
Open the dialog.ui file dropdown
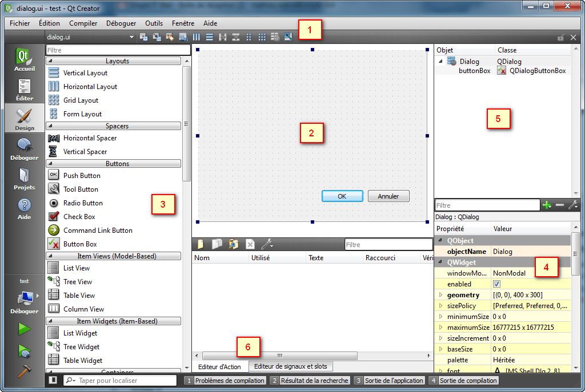pos(90,37)
